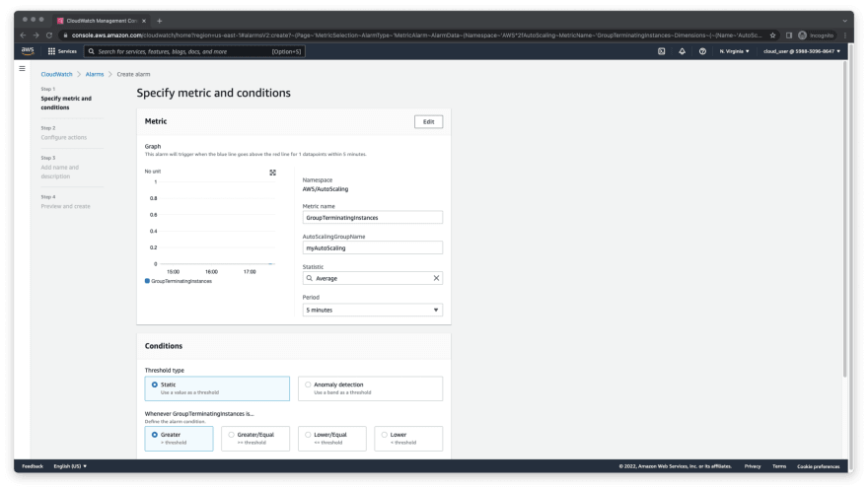The width and height of the screenshot is (868, 490).
Task: Open the CloudWatch breadcrumb link
Action: (x=56, y=74)
